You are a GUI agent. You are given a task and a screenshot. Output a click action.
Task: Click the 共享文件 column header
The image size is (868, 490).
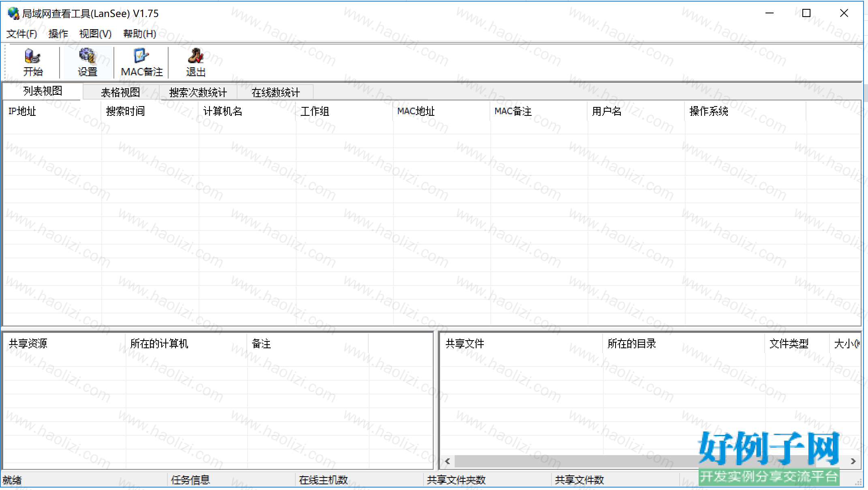pyautogui.click(x=522, y=344)
